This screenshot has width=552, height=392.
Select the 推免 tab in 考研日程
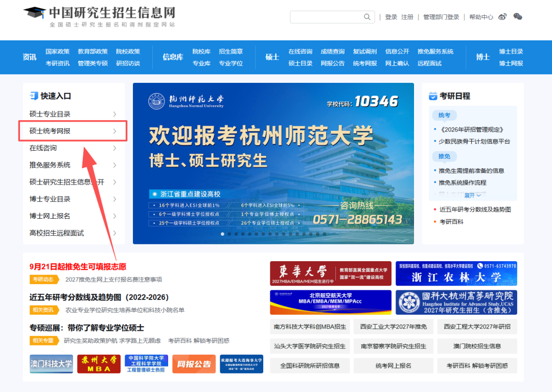coord(444,156)
